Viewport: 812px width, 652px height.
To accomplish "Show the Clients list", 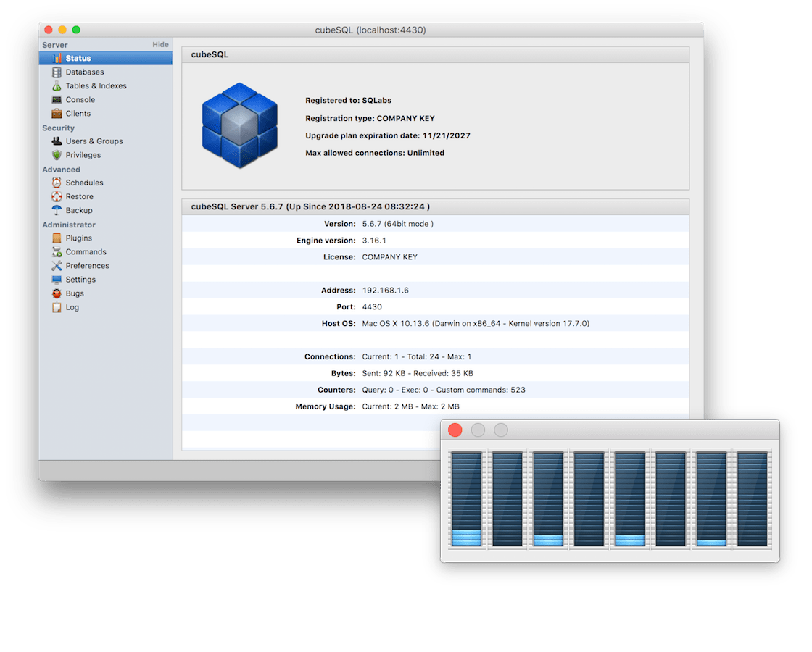I will 106,113.
